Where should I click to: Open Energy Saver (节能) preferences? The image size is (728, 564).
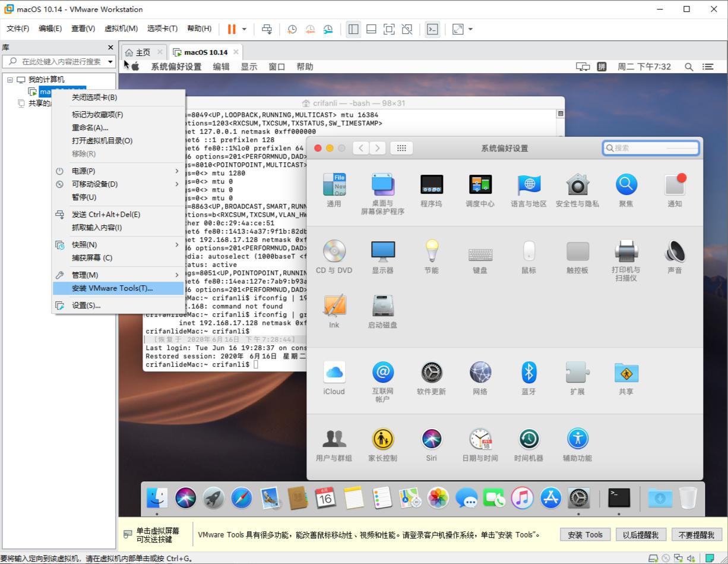pyautogui.click(x=431, y=251)
